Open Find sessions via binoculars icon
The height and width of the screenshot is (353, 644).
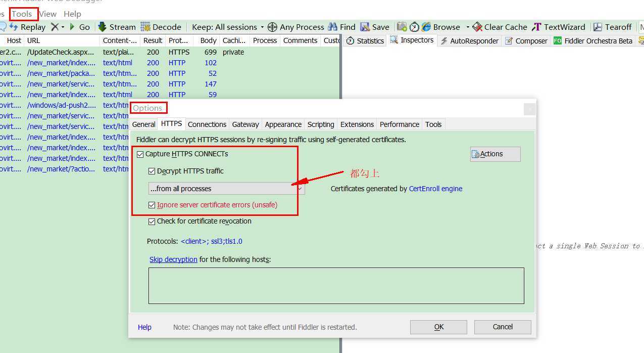tap(333, 27)
